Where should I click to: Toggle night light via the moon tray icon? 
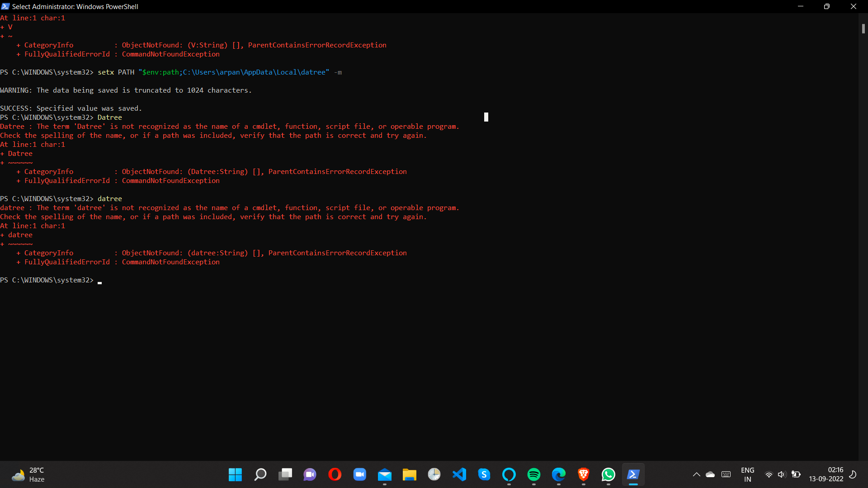tap(853, 474)
